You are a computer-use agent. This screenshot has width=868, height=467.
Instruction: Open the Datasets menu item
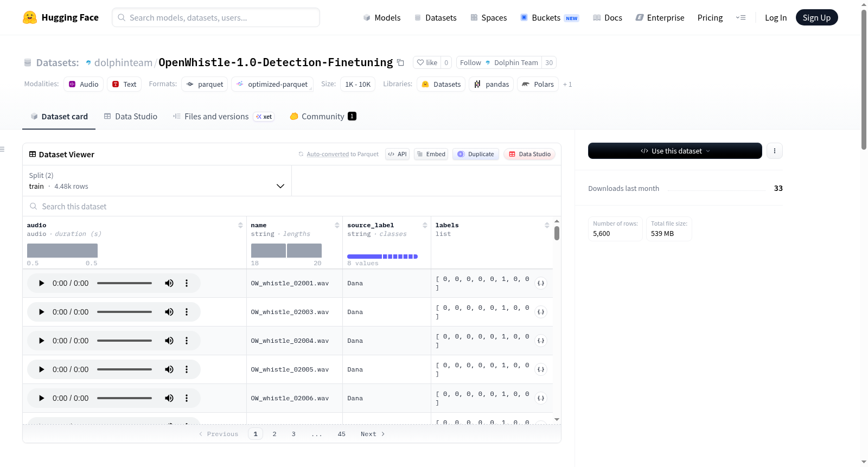(x=435, y=17)
